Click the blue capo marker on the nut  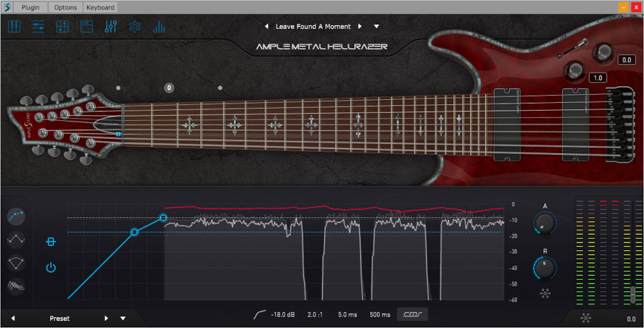[118, 134]
